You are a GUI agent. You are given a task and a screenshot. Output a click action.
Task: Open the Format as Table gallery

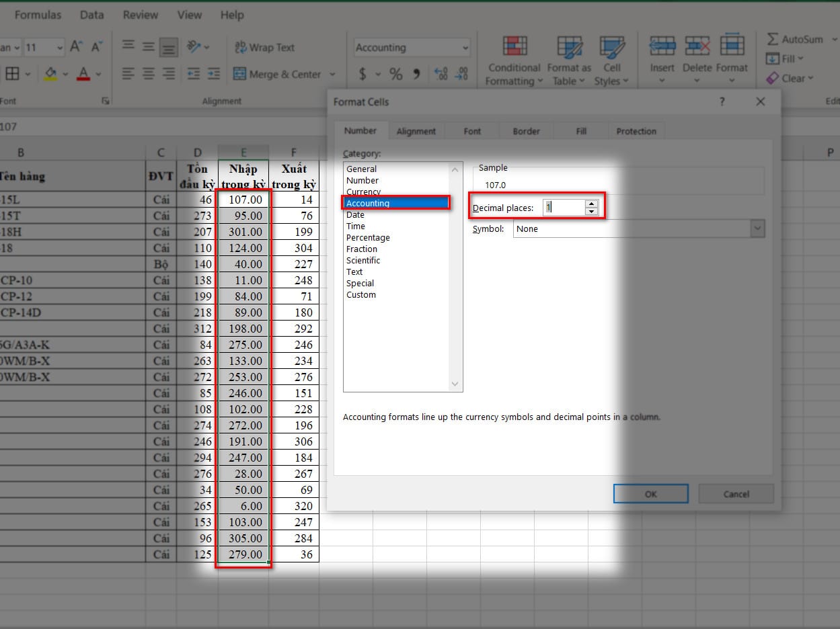(569, 60)
